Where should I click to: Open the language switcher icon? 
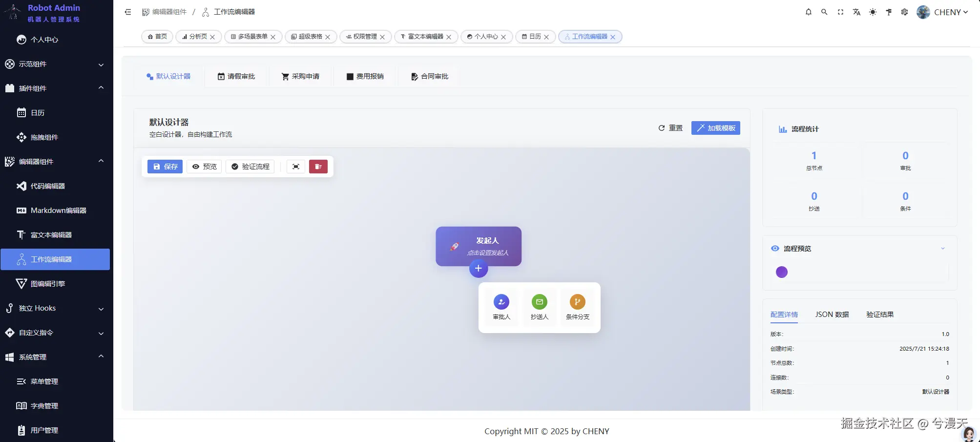pyautogui.click(x=856, y=12)
